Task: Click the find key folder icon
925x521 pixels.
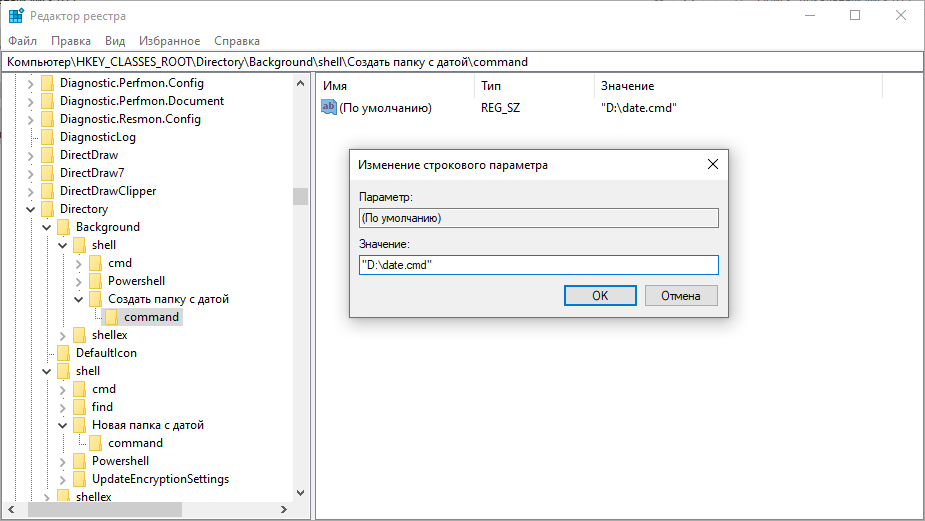Action: click(x=80, y=407)
